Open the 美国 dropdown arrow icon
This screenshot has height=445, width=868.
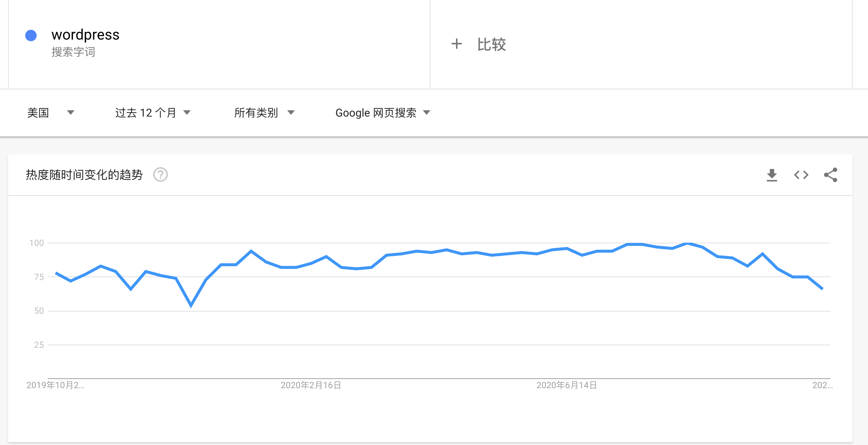tap(71, 113)
